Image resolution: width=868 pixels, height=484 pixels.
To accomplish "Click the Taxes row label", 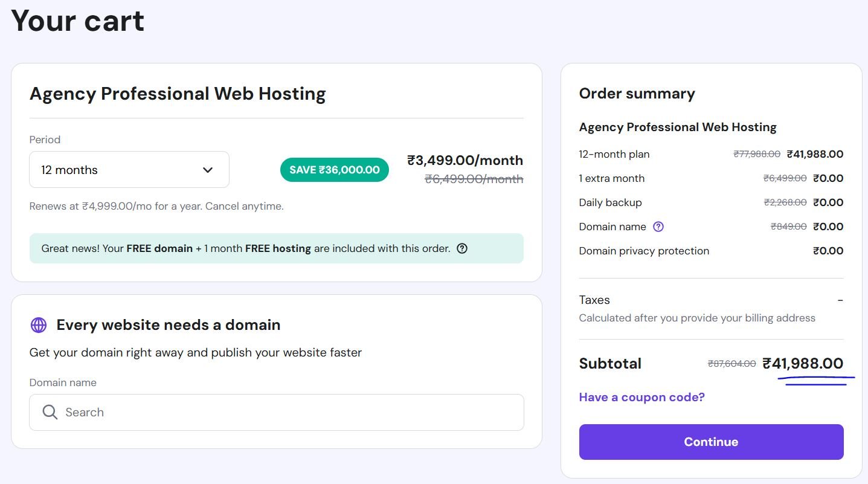I will (594, 300).
